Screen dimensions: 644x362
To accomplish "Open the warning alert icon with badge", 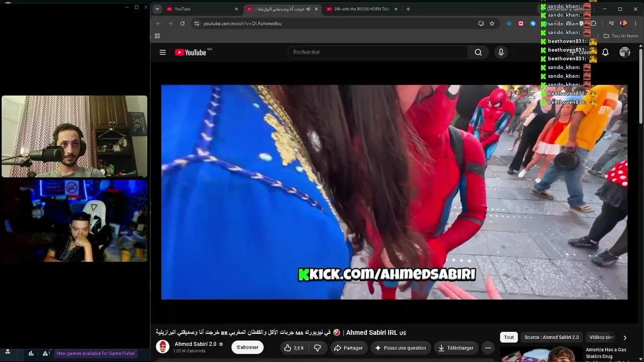I will pos(46,353).
